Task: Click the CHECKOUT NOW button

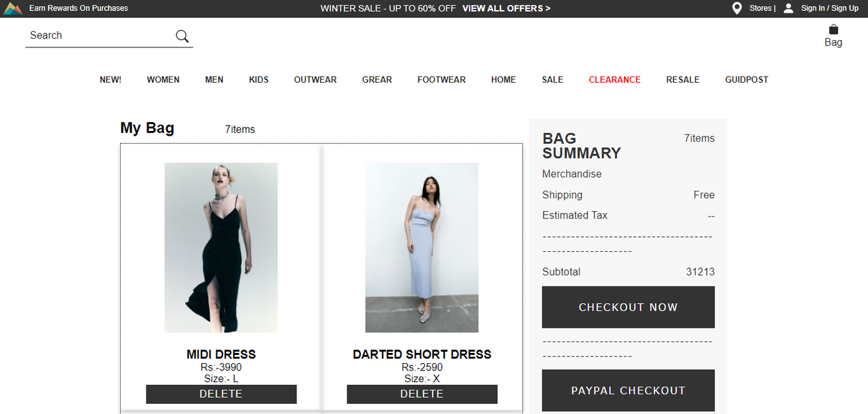Action: pyautogui.click(x=628, y=307)
